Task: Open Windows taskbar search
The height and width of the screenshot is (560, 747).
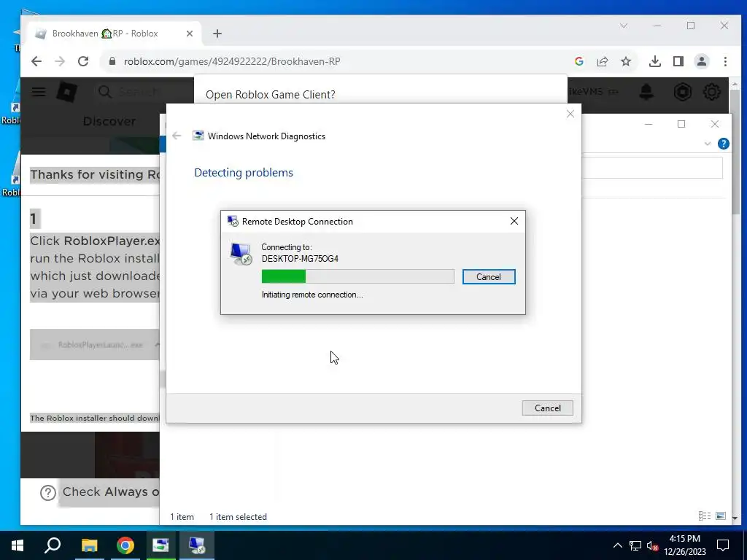Action: pos(53,545)
